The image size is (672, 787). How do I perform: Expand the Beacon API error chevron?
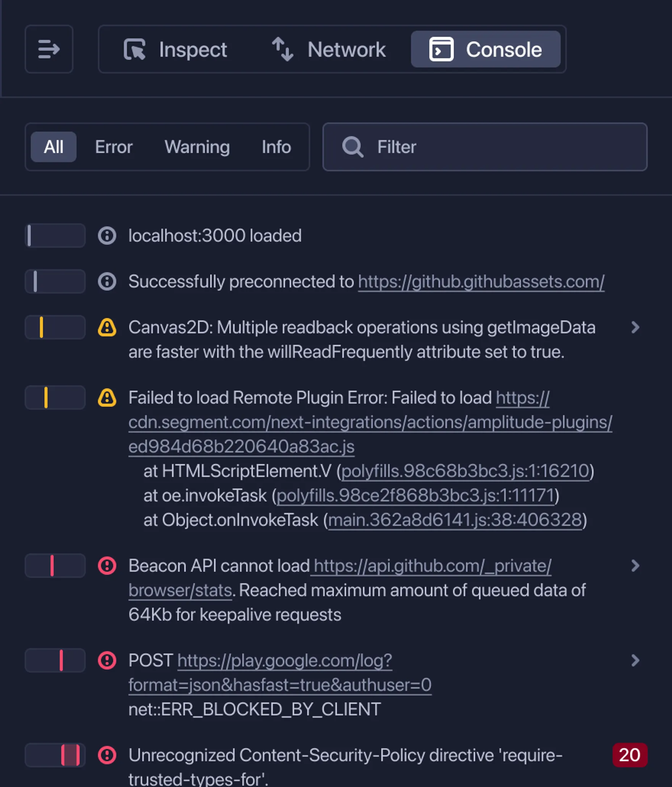(635, 566)
